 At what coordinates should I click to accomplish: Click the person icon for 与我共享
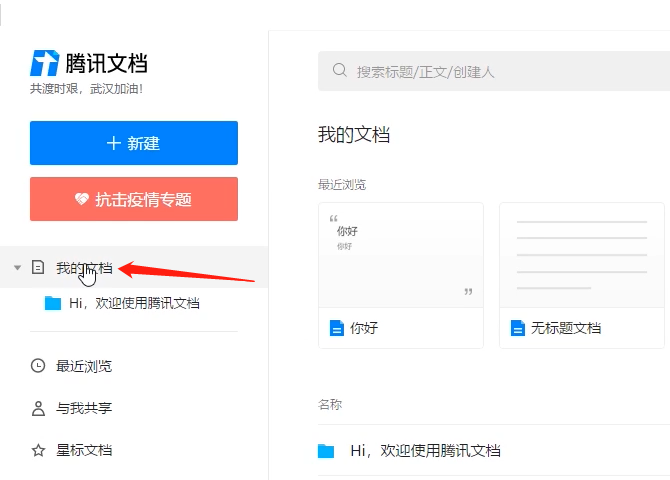point(38,408)
